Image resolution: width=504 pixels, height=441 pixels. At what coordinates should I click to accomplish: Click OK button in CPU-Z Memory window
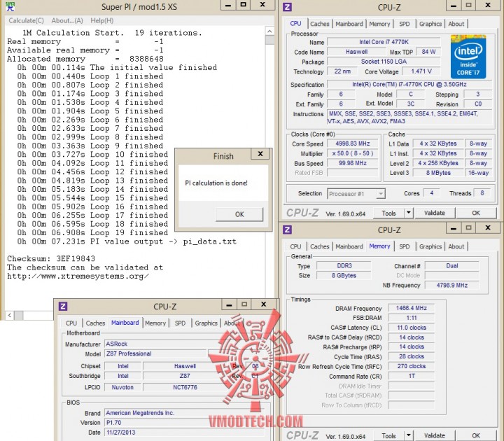click(476, 436)
